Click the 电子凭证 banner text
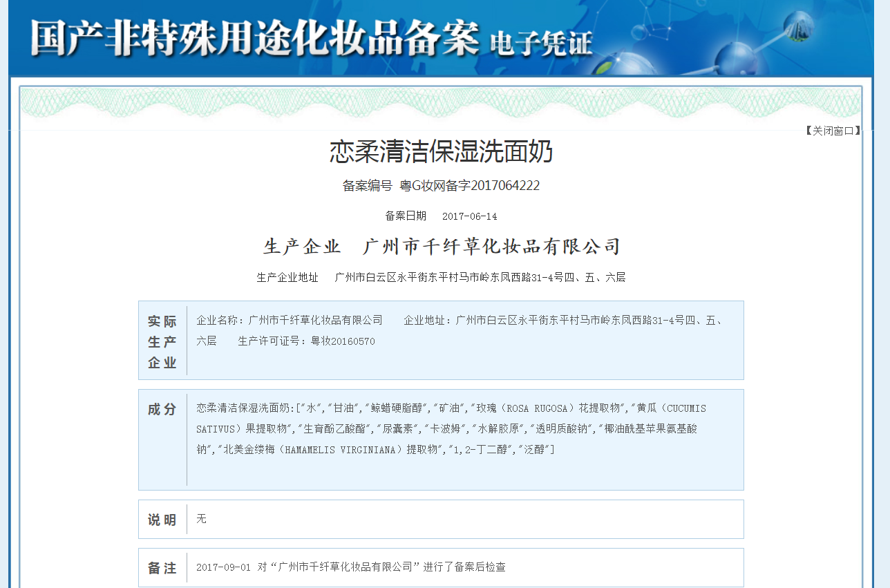890x588 pixels. tap(541, 44)
